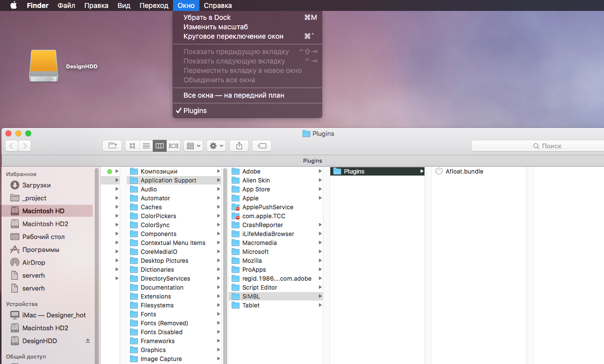Open the Finder menu
Image resolution: width=604 pixels, height=364 pixels.
point(37,5)
